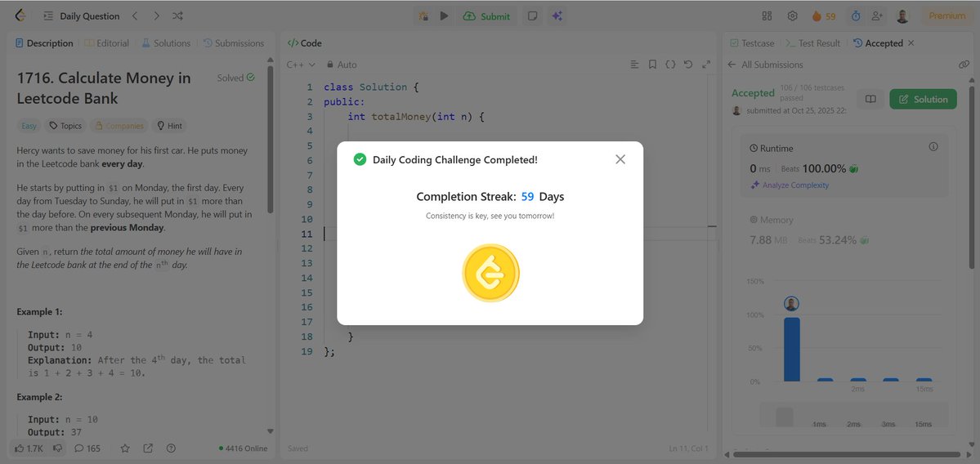The height and width of the screenshot is (464, 980).
Task: Click the Runtime info icon
Action: [x=933, y=147]
